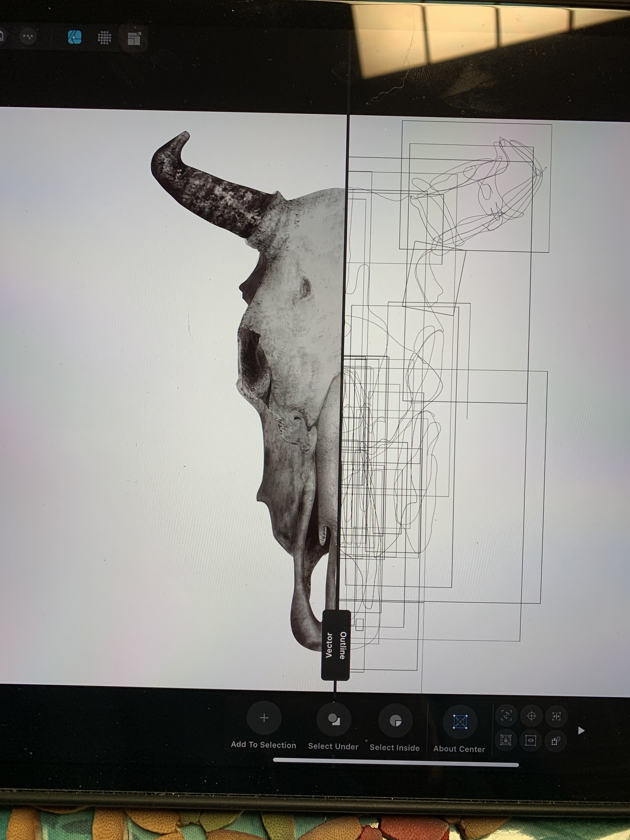
Task: Tap the crosshair transform origin icon
Action: click(x=531, y=716)
